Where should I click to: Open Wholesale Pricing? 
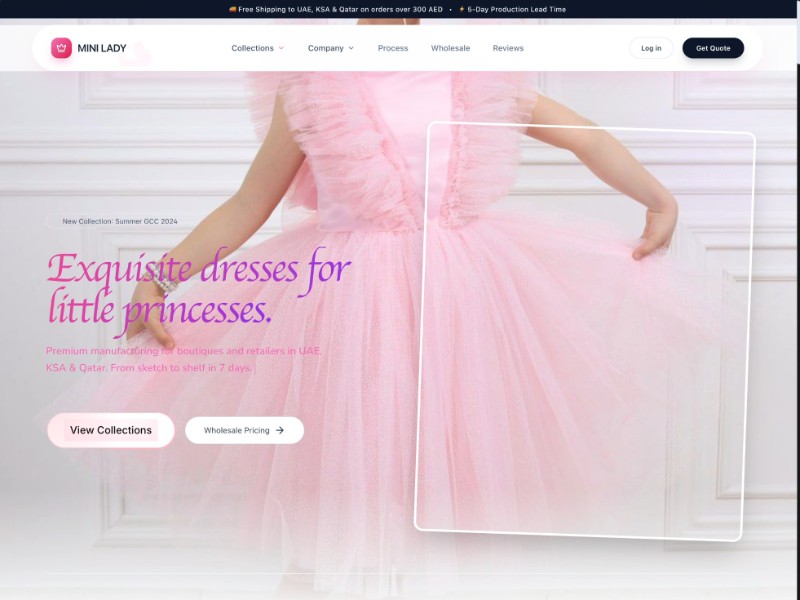243,430
